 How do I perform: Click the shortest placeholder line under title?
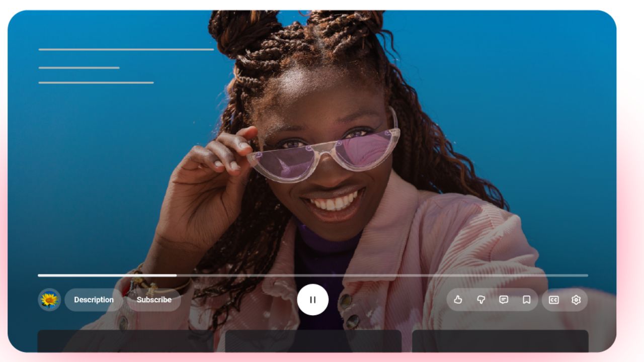(x=79, y=67)
